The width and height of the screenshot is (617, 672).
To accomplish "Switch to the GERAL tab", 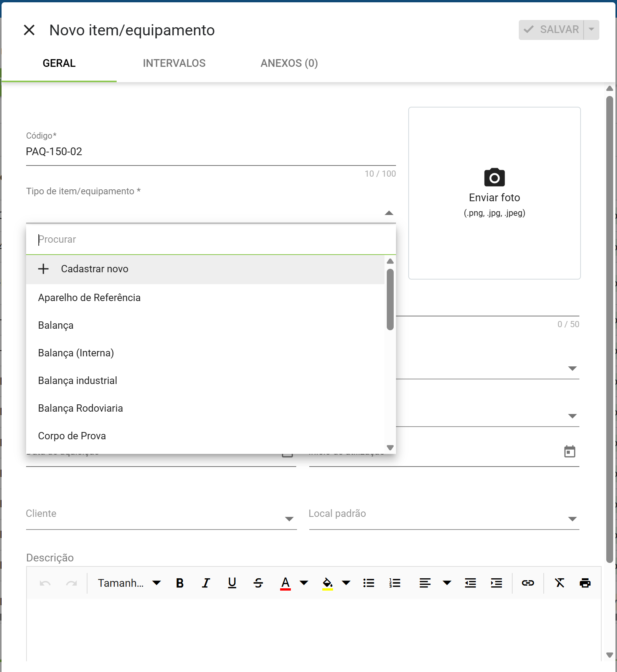I will coord(59,63).
